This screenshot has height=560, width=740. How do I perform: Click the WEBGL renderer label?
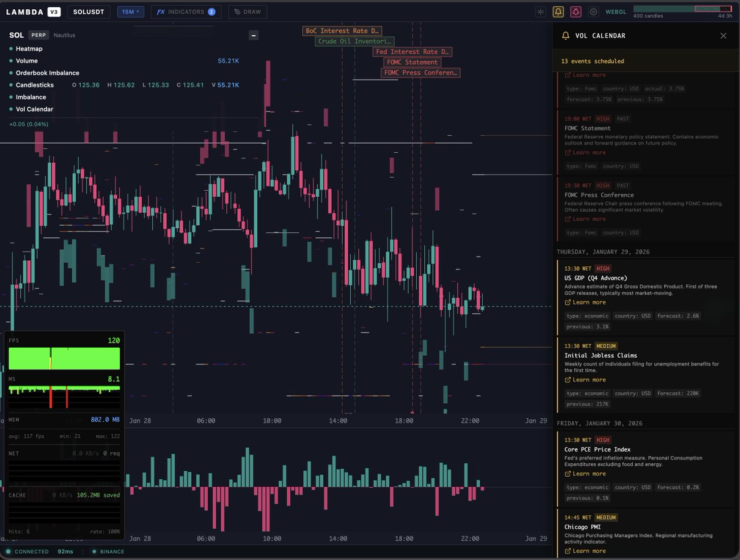616,12
